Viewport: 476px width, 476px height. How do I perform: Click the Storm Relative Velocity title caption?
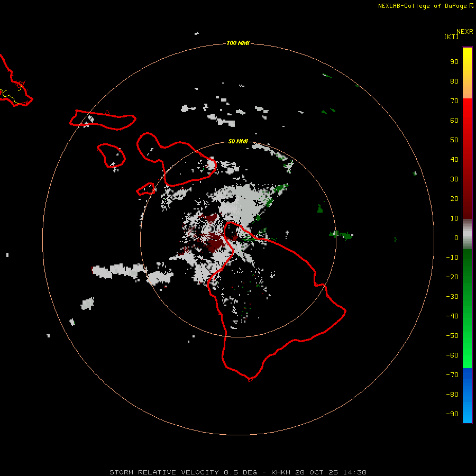coord(238,472)
